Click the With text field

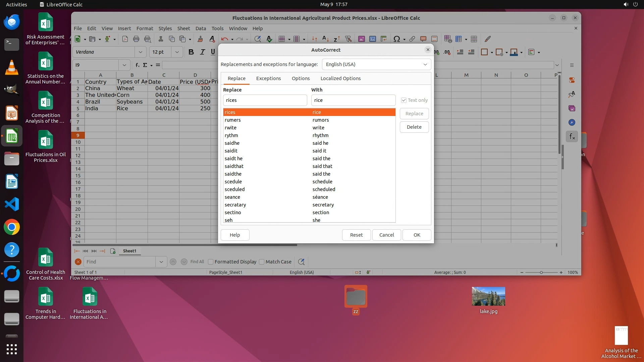pos(353,100)
